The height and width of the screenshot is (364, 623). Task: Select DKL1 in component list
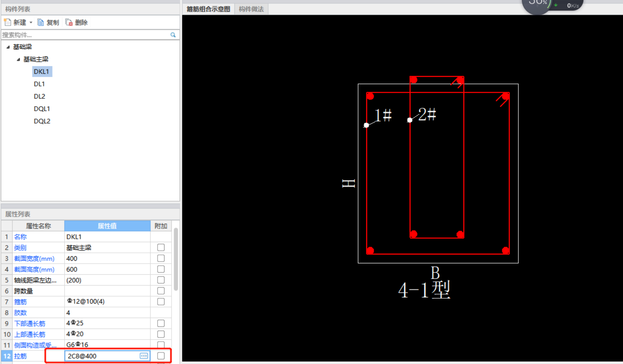pos(42,71)
